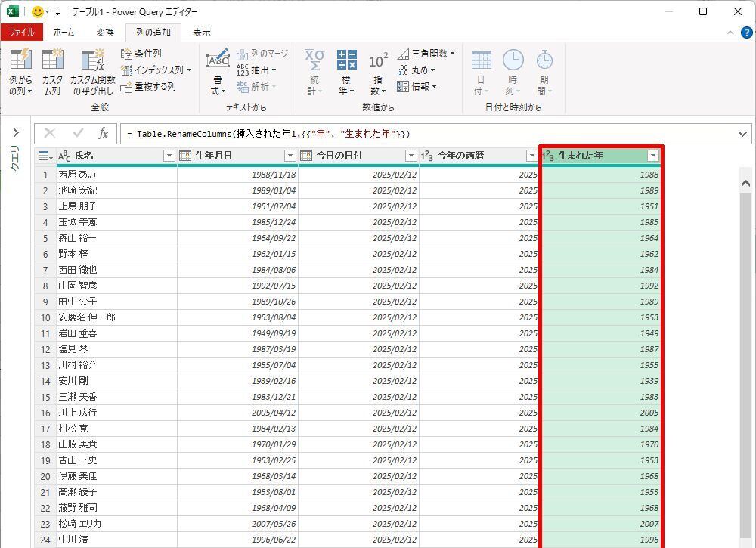Expand the formula bar chevron
This screenshot has width=756, height=548.
[742, 134]
